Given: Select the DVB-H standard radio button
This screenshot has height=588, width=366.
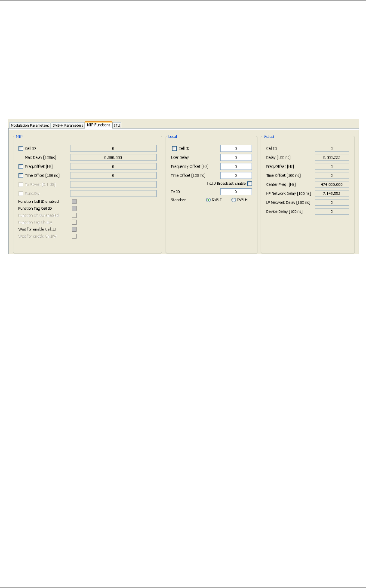Looking at the screenshot, I should tap(234, 200).
